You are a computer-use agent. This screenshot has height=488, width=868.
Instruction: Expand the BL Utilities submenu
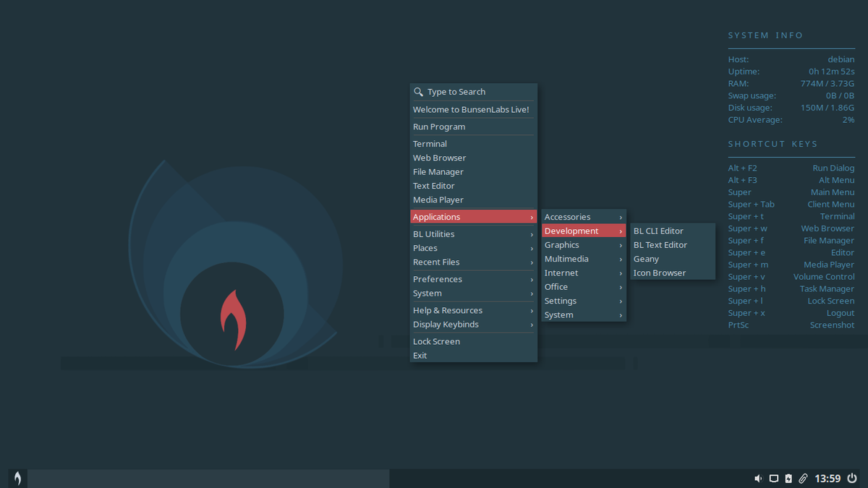tap(473, 234)
